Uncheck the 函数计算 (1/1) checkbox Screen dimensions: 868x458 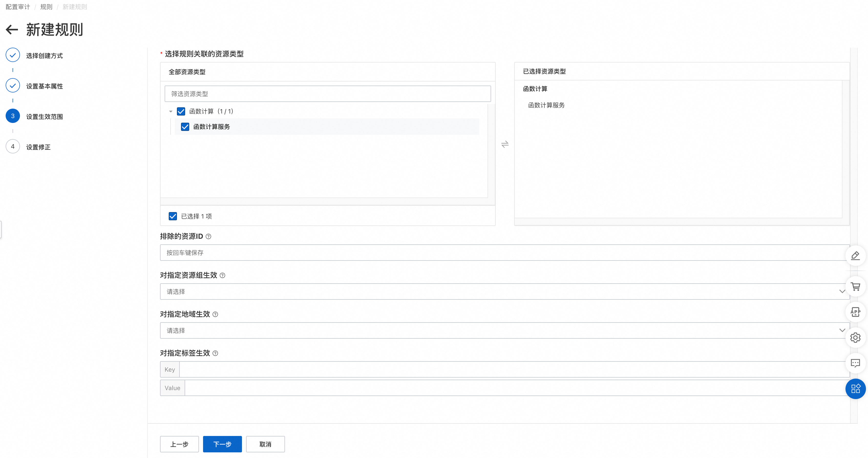point(181,111)
